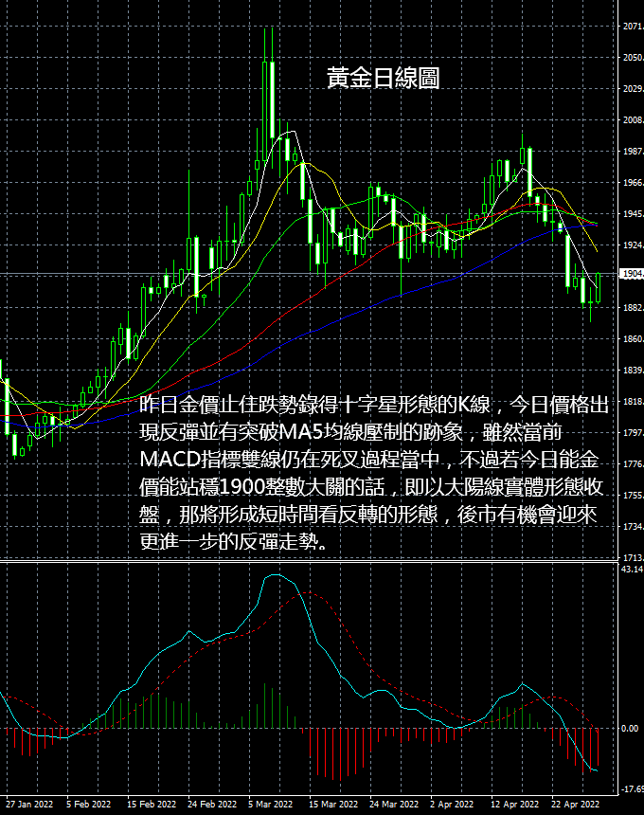Select the 5 Mar 2022 date label
This screenshot has height=815, width=644.
click(271, 804)
